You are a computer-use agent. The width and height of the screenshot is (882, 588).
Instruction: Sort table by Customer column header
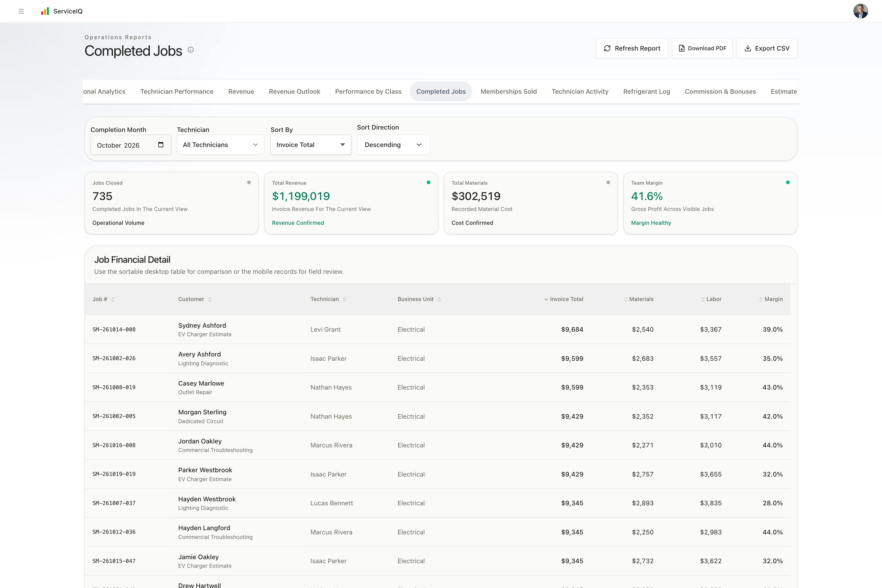195,299
